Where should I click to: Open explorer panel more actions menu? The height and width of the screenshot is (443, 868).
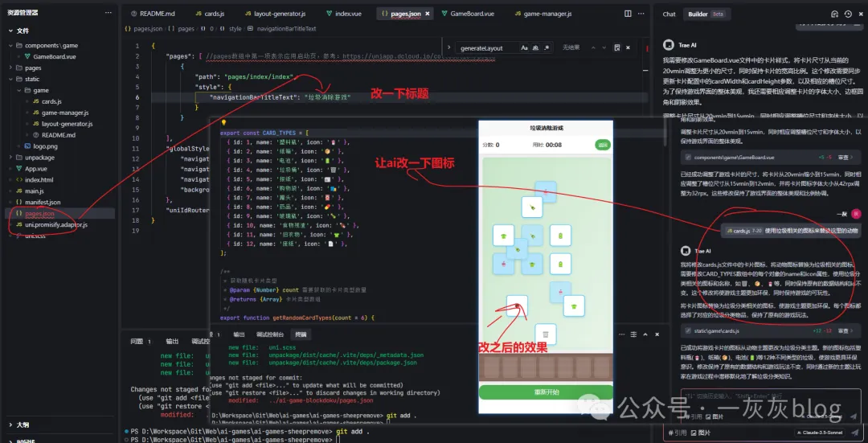(111, 13)
